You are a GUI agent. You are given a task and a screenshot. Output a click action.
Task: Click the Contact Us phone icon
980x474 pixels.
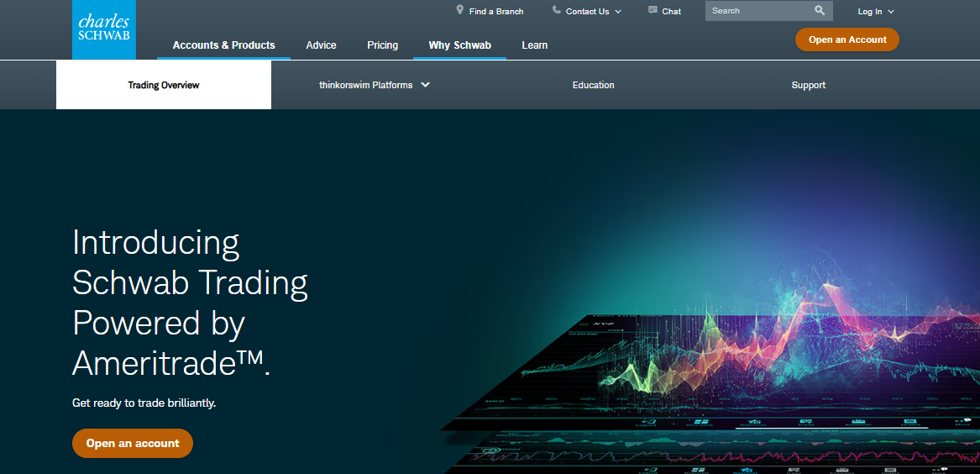[556, 10]
